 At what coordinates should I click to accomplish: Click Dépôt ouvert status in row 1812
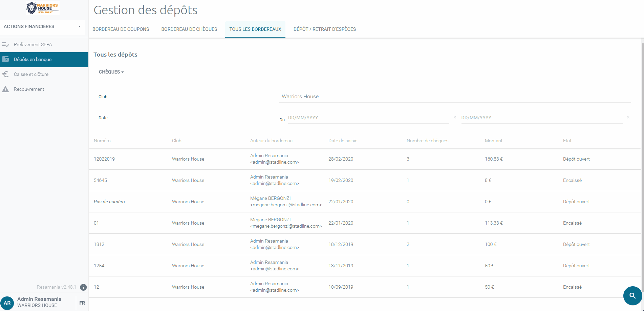576,244
